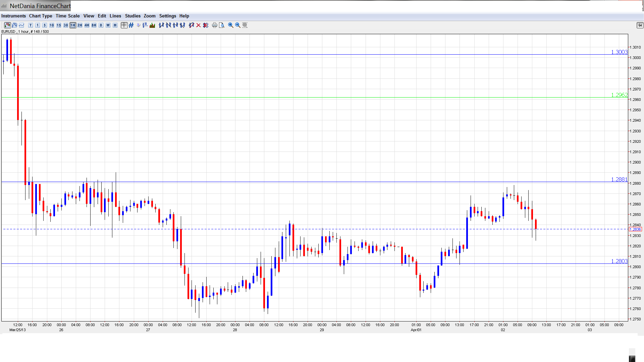Open the volume studies bar chart icon

pyautogui.click(x=152, y=25)
